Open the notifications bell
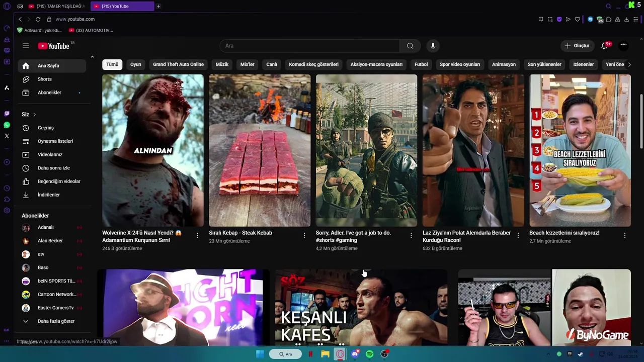 pos(604,46)
